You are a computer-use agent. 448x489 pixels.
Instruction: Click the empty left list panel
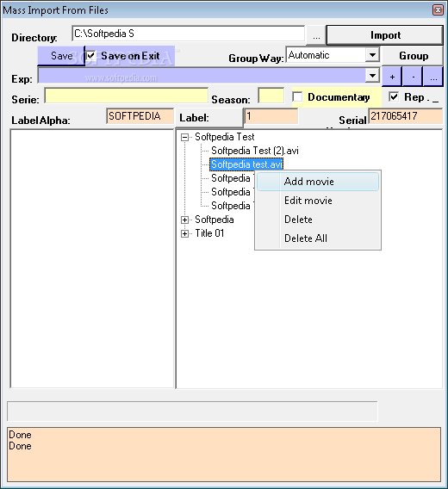tap(92, 258)
